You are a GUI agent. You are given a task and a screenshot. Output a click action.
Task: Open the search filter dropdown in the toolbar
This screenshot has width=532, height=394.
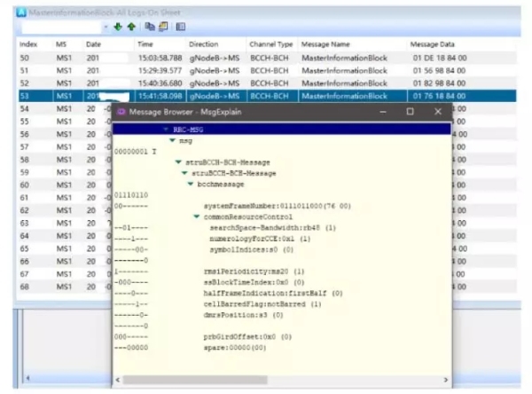click(x=106, y=28)
